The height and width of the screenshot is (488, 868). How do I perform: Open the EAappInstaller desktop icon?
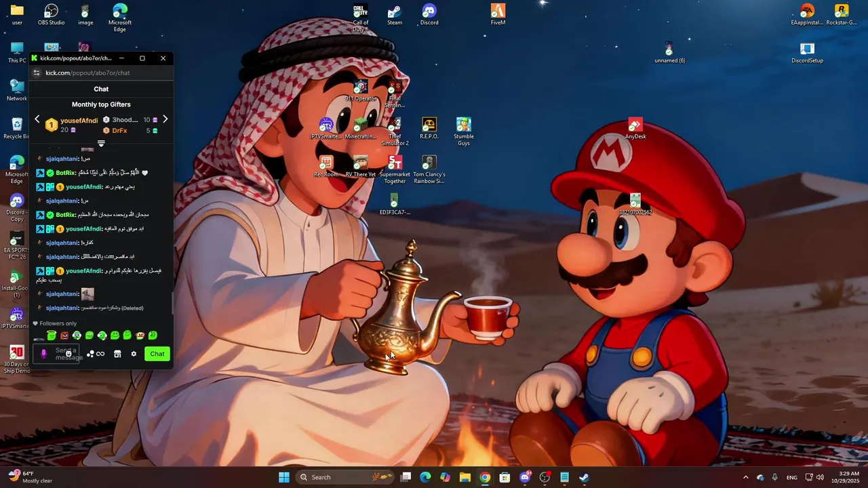pyautogui.click(x=807, y=14)
